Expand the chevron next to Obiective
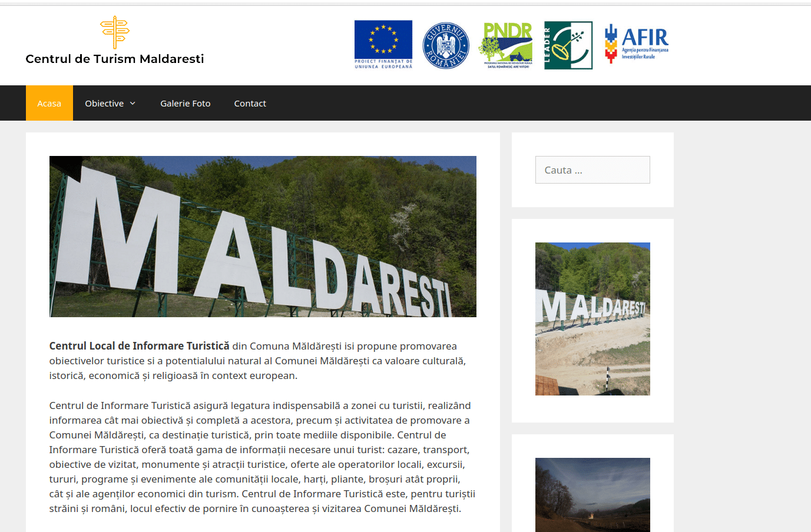Screen dimensions: 811x532 click(x=133, y=104)
